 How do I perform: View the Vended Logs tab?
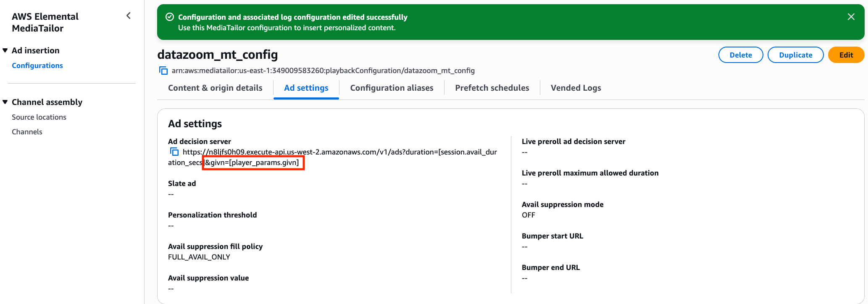pos(576,88)
